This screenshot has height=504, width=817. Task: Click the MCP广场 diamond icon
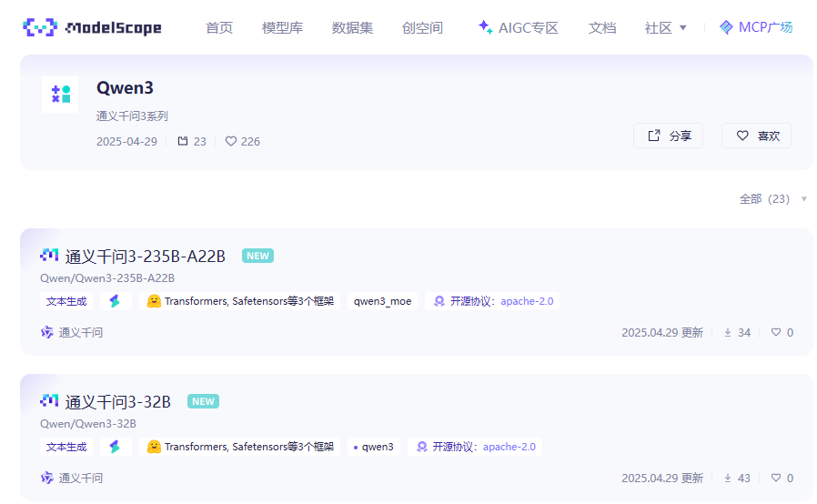click(726, 27)
